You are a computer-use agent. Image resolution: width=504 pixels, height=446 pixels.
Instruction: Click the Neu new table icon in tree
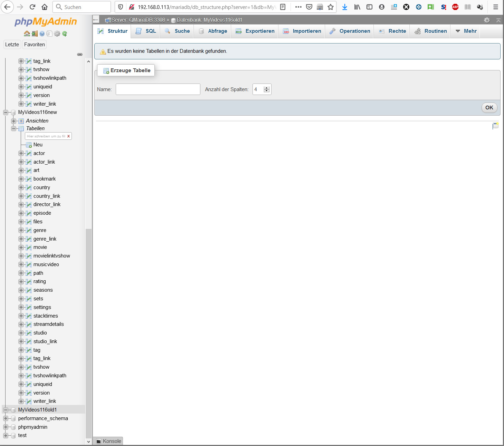[29, 145]
